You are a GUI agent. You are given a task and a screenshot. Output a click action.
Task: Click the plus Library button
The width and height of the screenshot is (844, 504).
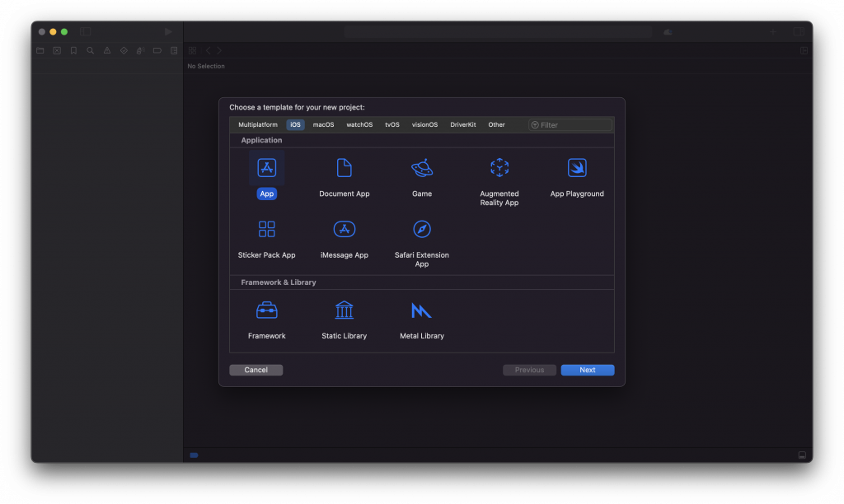773,32
